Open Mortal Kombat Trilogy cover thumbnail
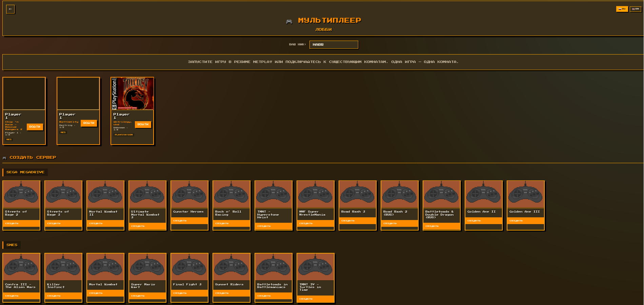 [x=133, y=93]
